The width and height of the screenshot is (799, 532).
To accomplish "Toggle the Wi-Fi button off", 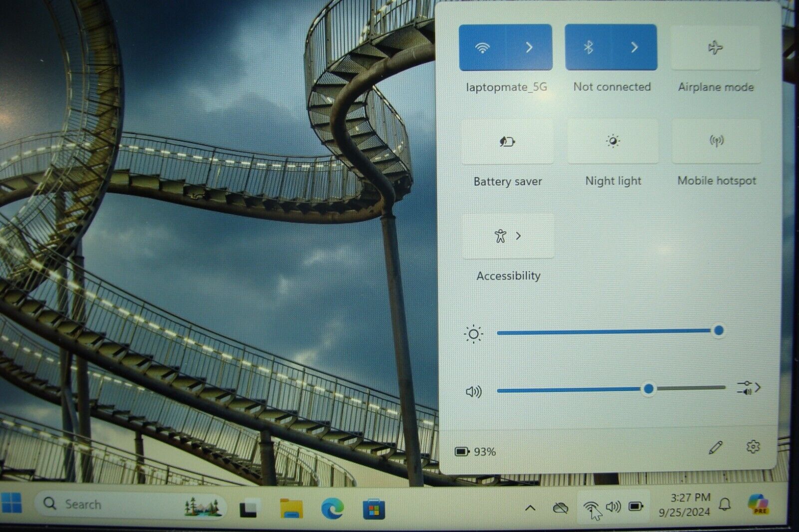I will [482, 48].
